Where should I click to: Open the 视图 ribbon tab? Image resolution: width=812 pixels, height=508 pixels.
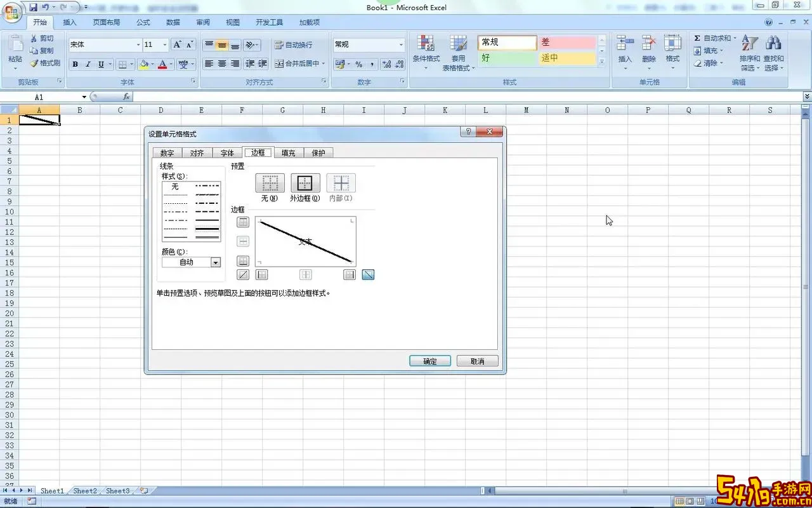pyautogui.click(x=233, y=22)
